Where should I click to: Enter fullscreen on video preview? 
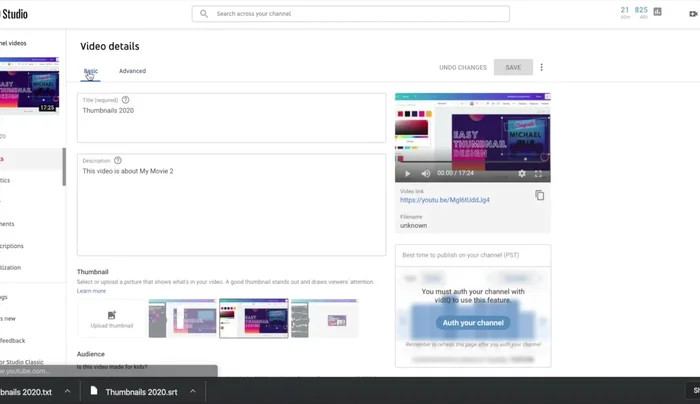[539, 173]
